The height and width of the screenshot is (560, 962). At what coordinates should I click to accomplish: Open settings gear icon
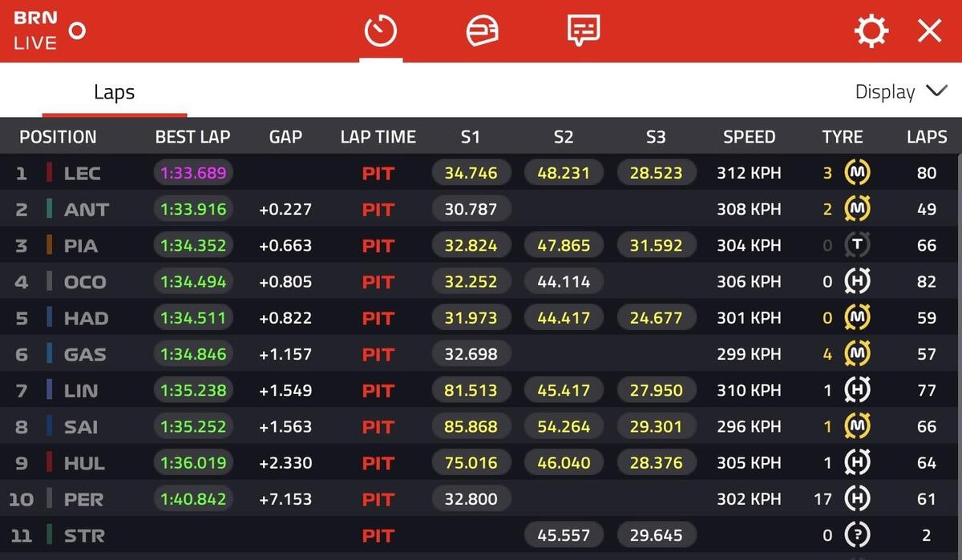click(x=871, y=31)
